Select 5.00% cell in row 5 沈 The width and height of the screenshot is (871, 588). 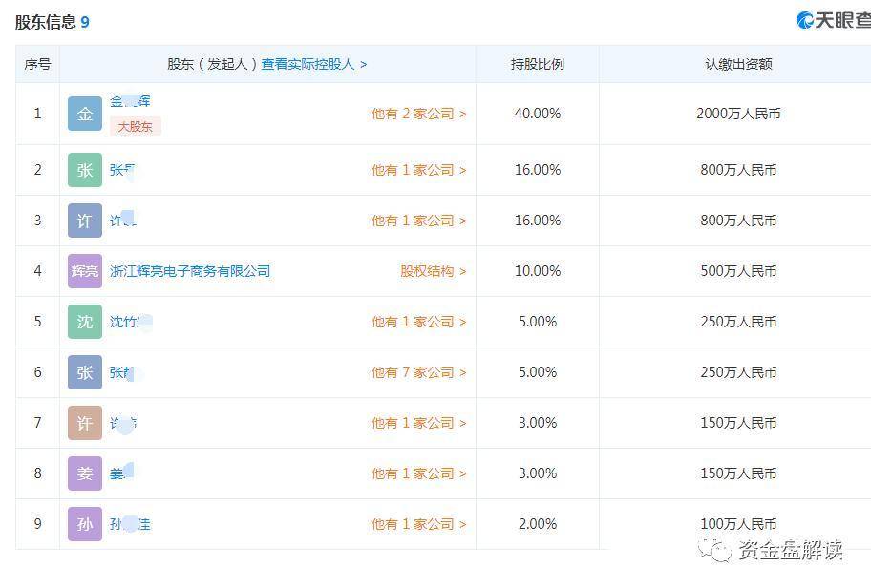click(537, 322)
